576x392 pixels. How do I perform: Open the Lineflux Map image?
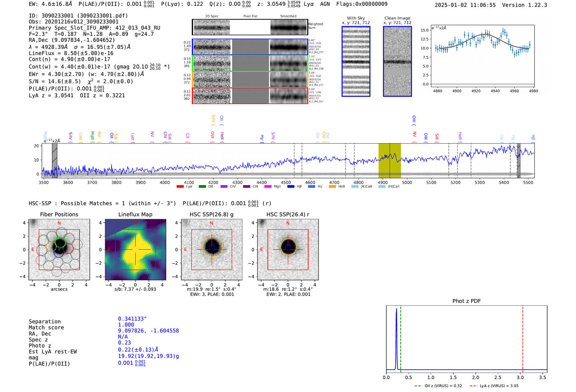click(135, 250)
